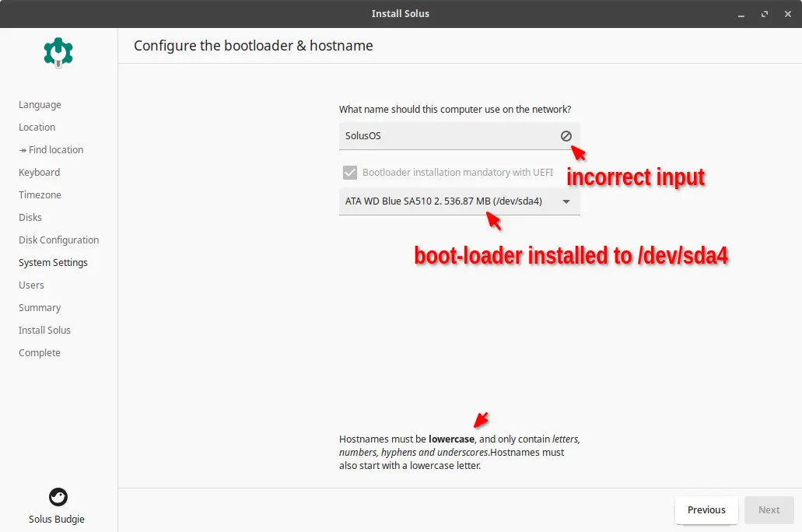
Task: Click the 'Configure the bootloader & hostname' heading
Action: click(x=253, y=46)
